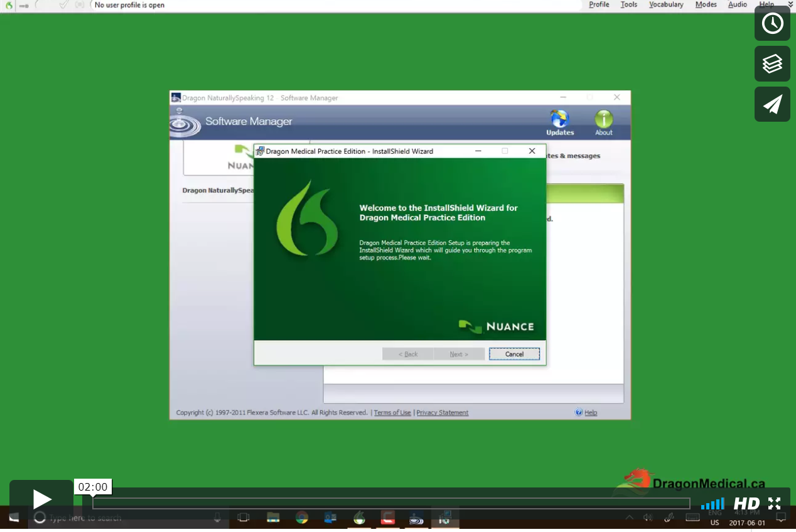Screen dimensions: 796x532
Task: Open the DragonBar Tools menu
Action: tap(628, 4)
